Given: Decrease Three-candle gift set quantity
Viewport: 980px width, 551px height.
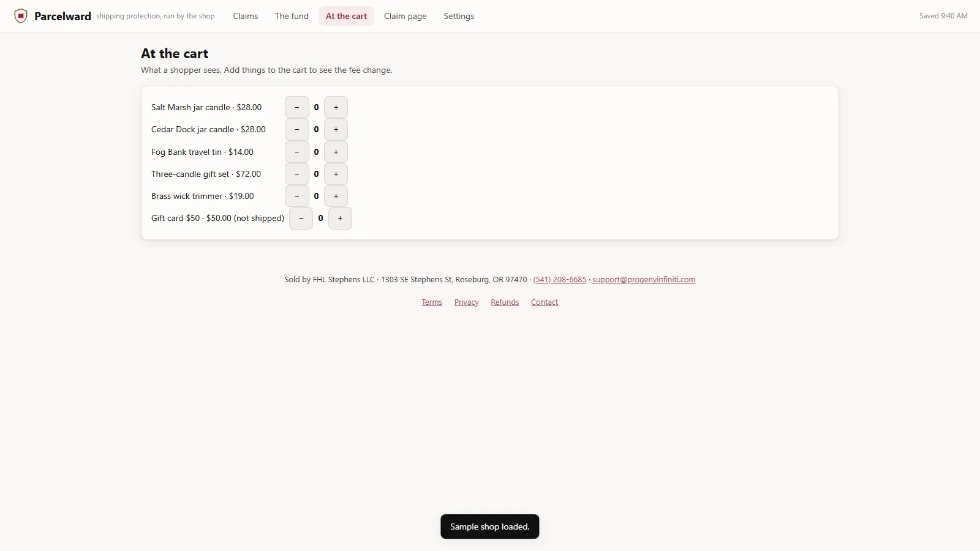Looking at the screenshot, I should click(297, 174).
